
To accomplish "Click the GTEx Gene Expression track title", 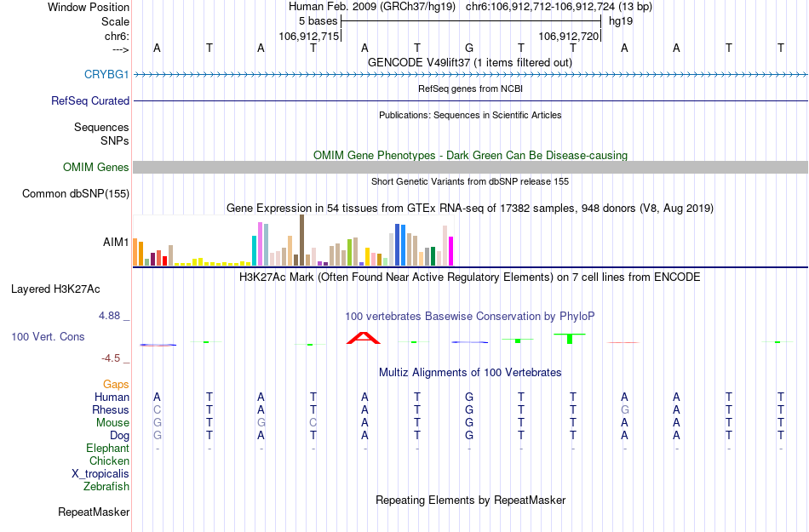I will click(469, 209).
